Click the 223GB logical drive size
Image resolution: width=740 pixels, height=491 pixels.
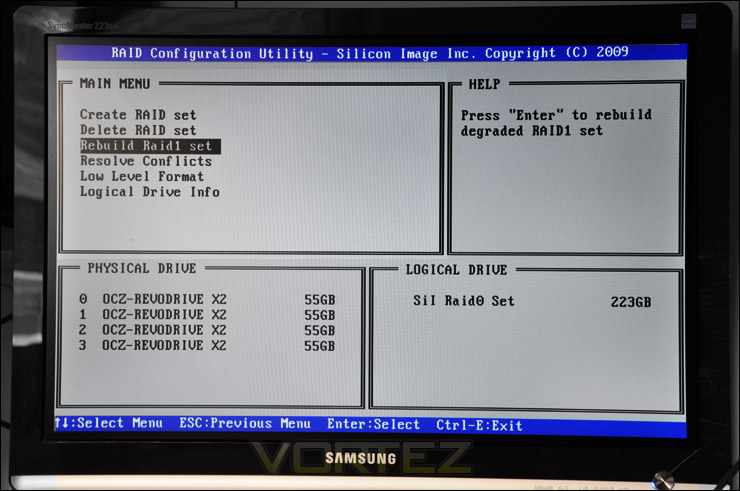coord(631,302)
